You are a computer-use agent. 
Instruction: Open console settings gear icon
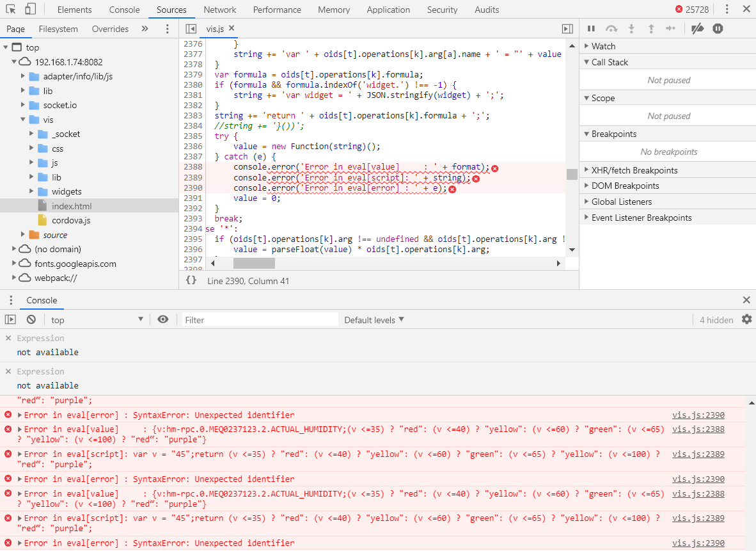pyautogui.click(x=746, y=319)
